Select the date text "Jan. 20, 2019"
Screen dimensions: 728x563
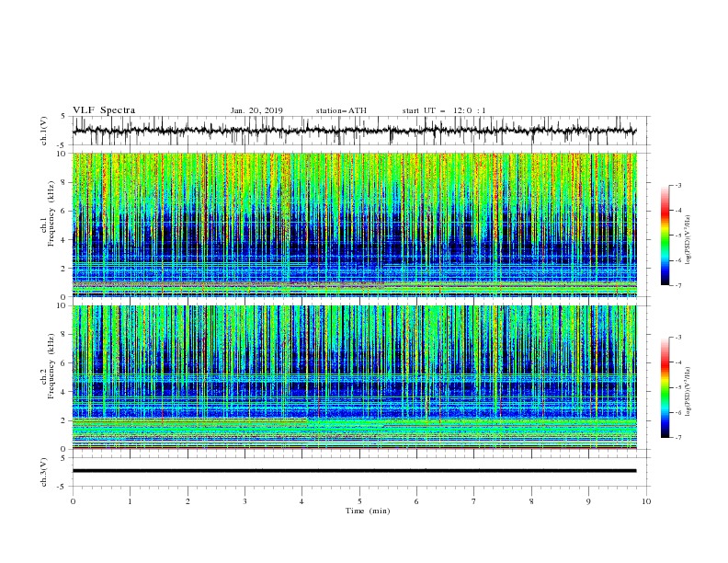click(256, 110)
